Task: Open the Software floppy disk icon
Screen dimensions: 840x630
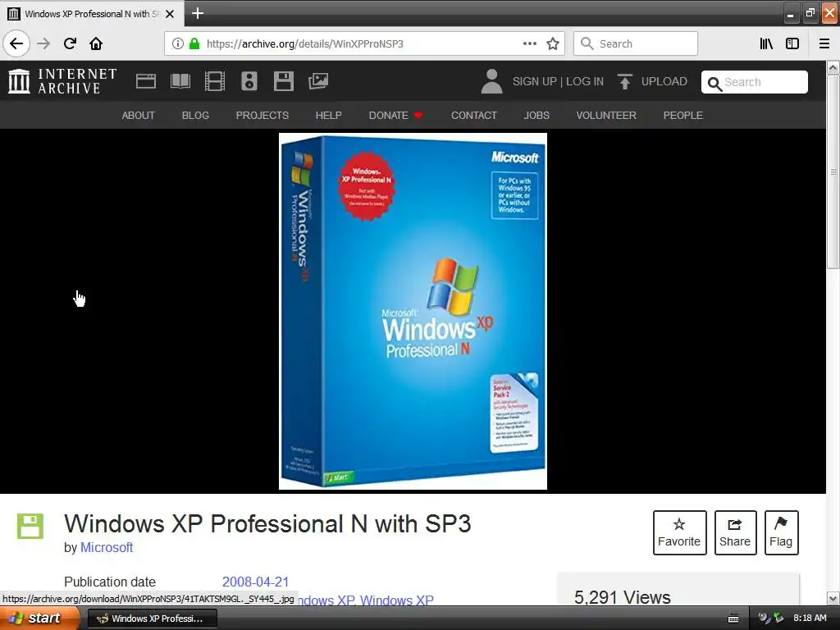Action: tap(283, 81)
